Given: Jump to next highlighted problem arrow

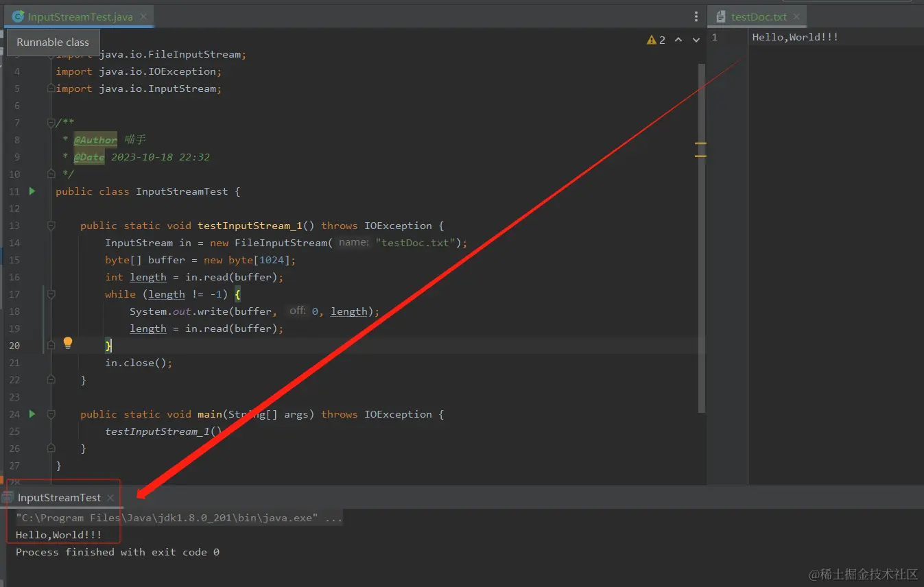Looking at the screenshot, I should [x=696, y=40].
